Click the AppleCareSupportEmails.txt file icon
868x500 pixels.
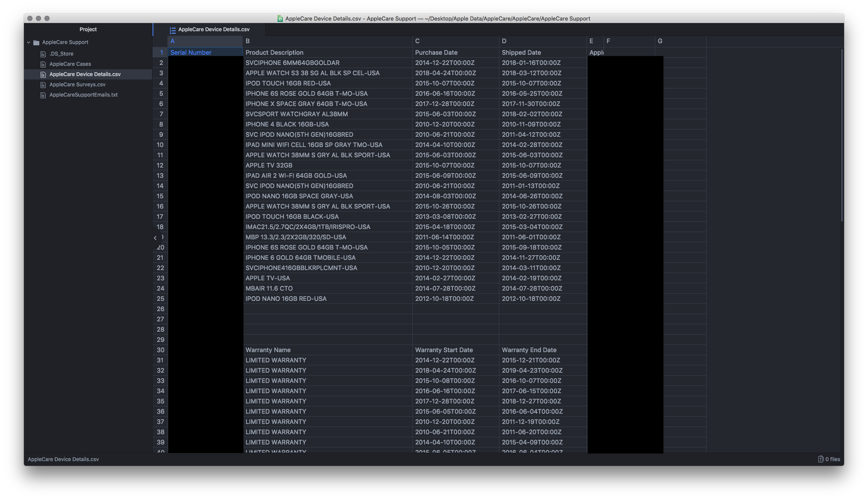pyautogui.click(x=43, y=95)
